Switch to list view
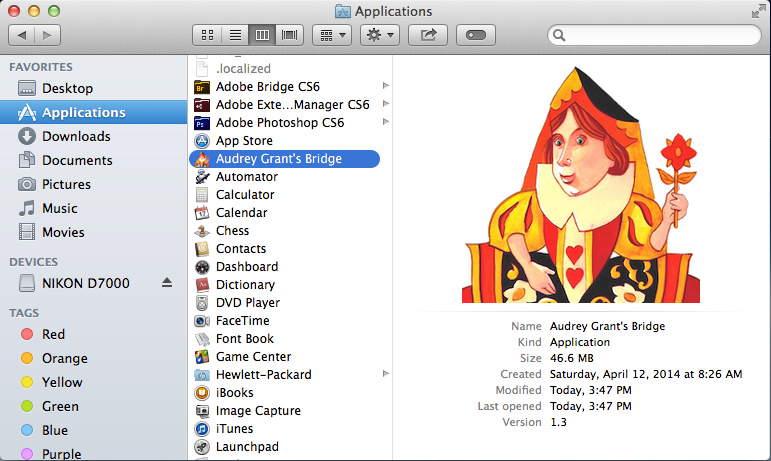771x461 pixels. point(235,35)
